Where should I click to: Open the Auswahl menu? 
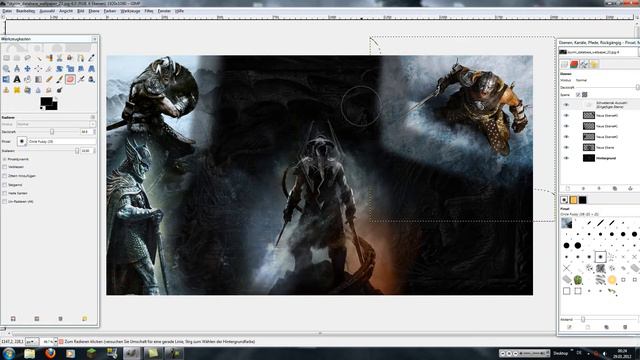click(47, 11)
